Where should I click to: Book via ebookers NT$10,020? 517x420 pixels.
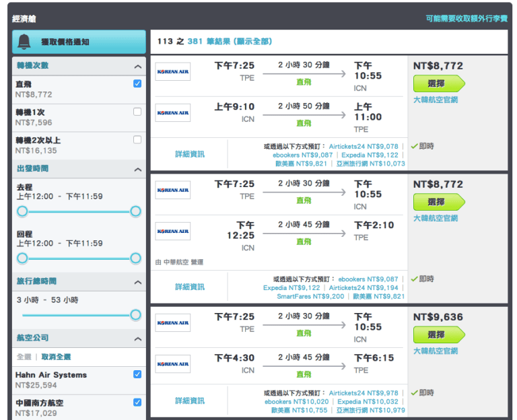[x=296, y=402]
